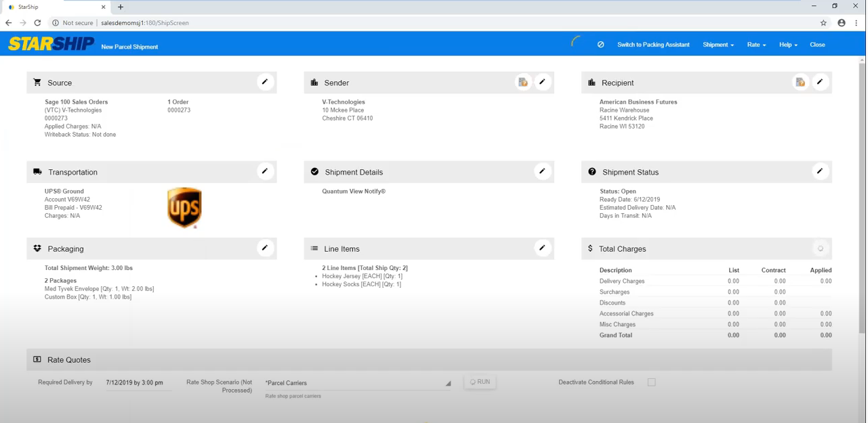Image resolution: width=868 pixels, height=423 pixels.
Task: Select the StarShip browser tab
Action: tap(57, 7)
